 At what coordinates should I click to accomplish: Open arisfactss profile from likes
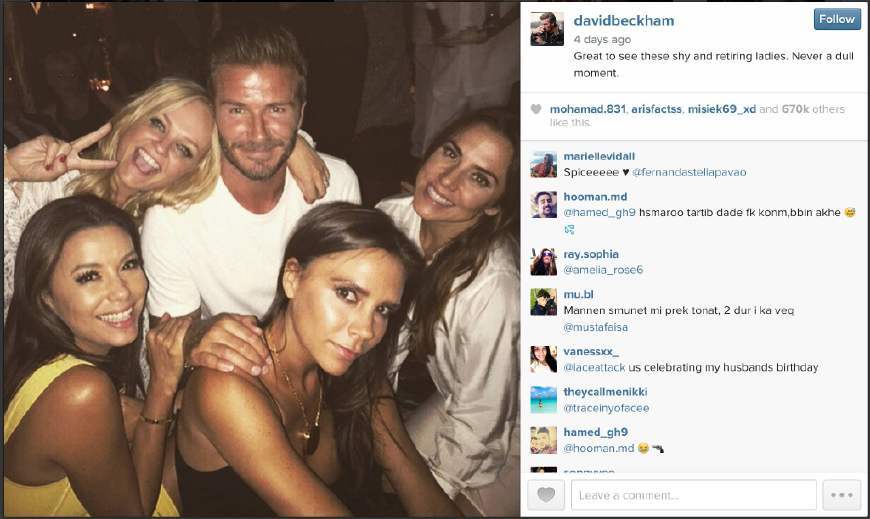656,109
